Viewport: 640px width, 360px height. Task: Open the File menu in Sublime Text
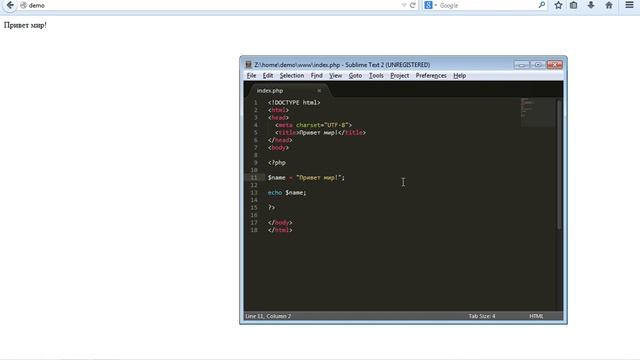point(251,76)
